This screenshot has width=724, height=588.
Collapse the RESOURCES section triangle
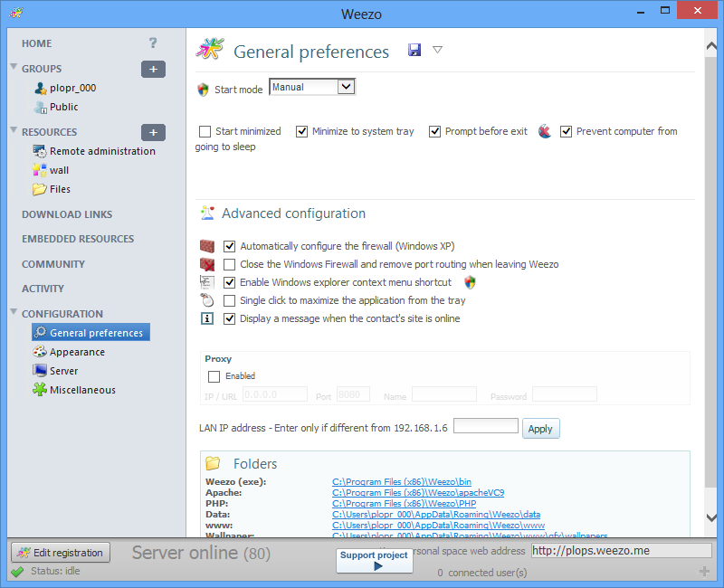[14, 129]
